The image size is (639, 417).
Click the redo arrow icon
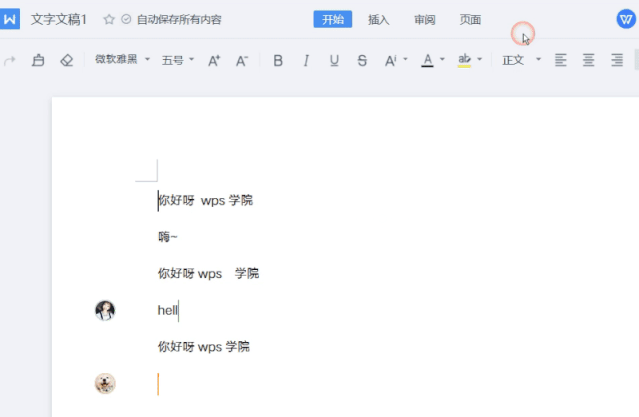click(10, 61)
